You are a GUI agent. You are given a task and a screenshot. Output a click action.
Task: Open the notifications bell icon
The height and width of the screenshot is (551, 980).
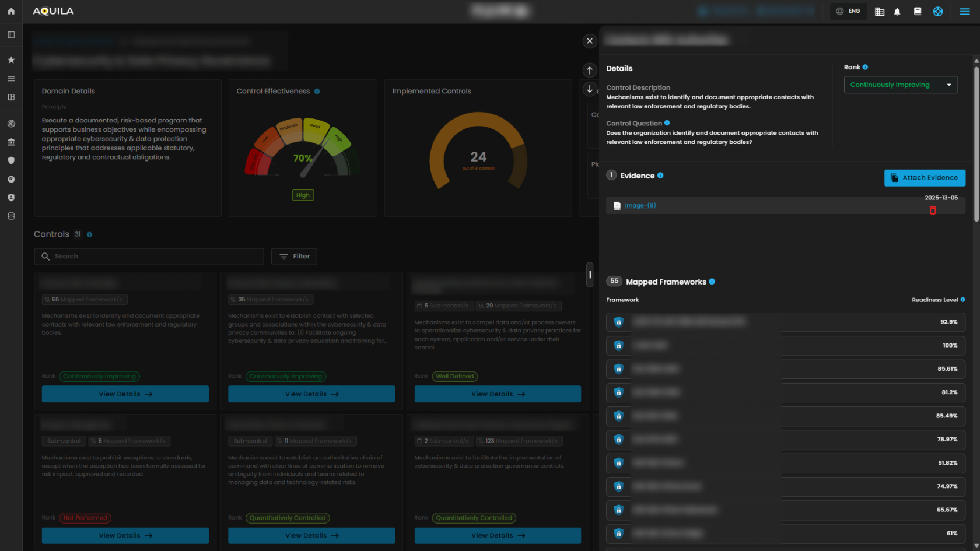[x=897, y=12]
